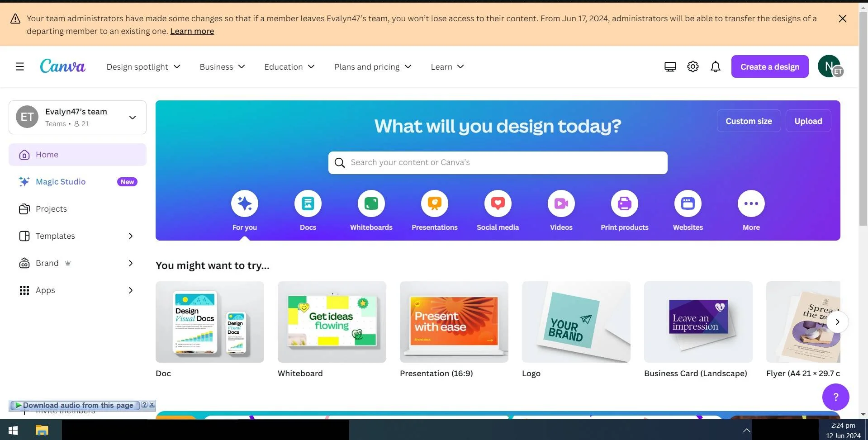Open File Explorer from the taskbar

click(x=42, y=430)
